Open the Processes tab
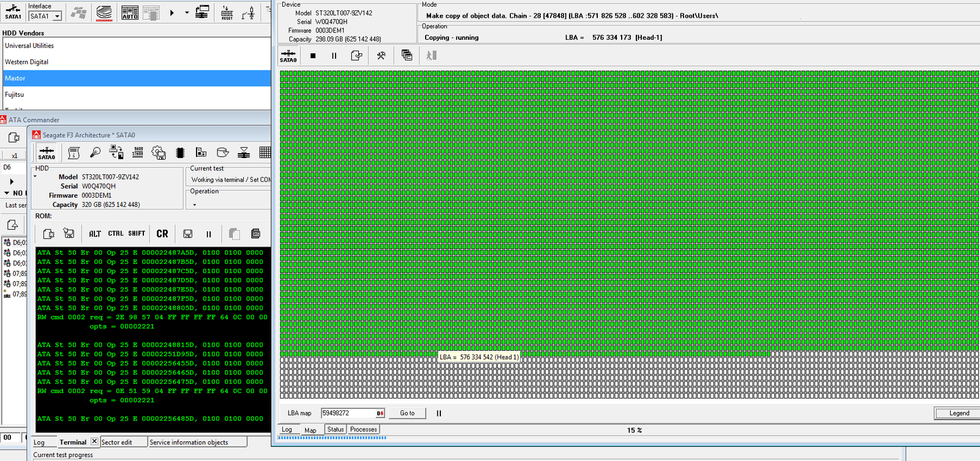The height and width of the screenshot is (461, 980). [363, 429]
